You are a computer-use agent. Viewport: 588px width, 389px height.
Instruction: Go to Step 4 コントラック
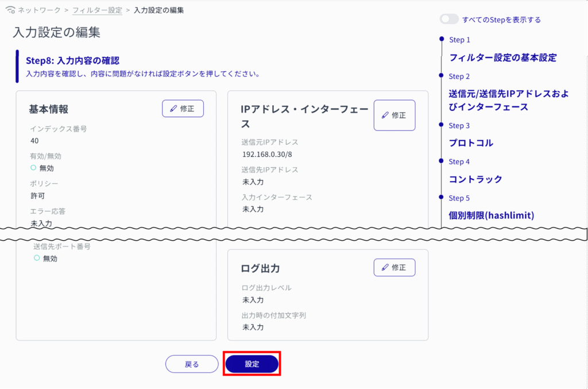click(475, 179)
